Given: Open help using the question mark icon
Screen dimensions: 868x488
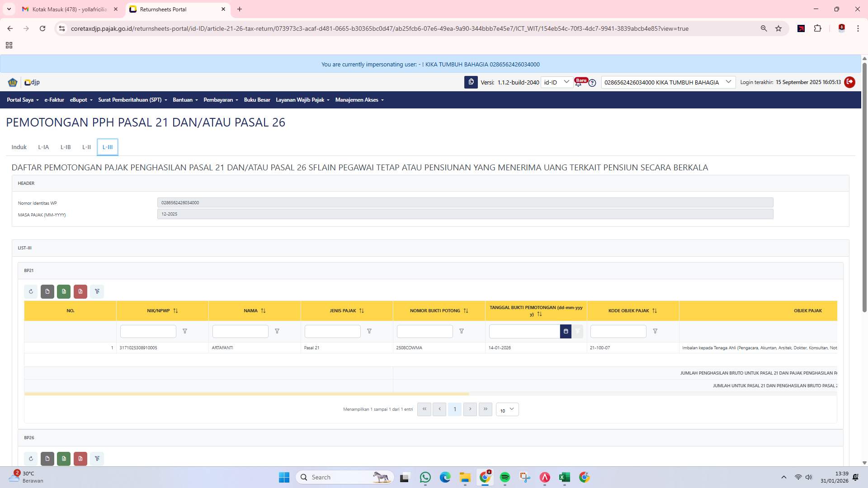Looking at the screenshot, I should tap(592, 83).
